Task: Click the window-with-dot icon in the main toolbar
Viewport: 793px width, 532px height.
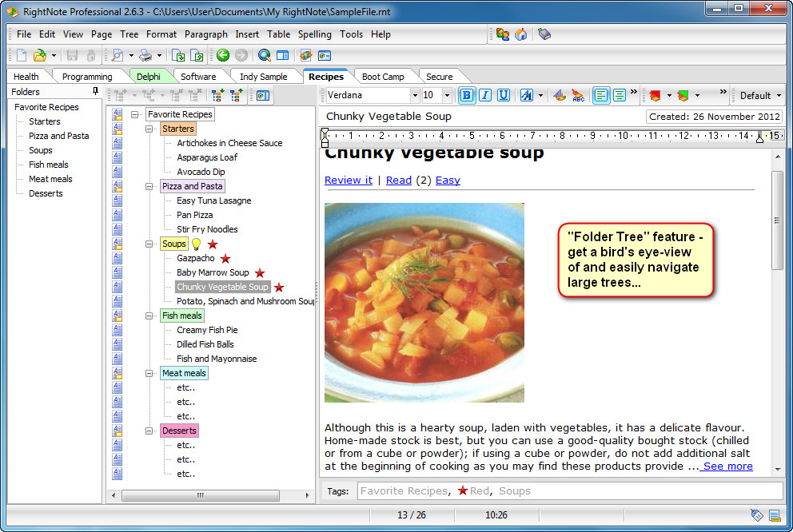Action: pos(325,55)
